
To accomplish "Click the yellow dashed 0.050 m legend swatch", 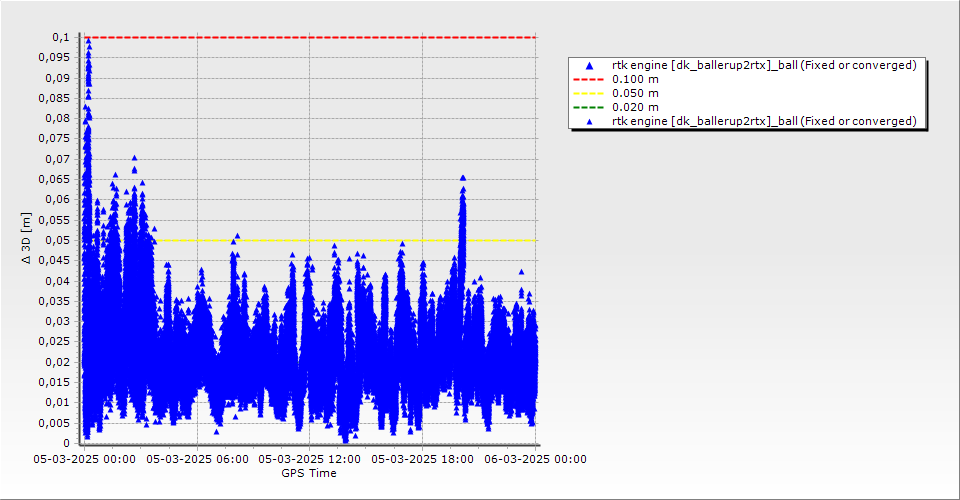I will coord(588,94).
